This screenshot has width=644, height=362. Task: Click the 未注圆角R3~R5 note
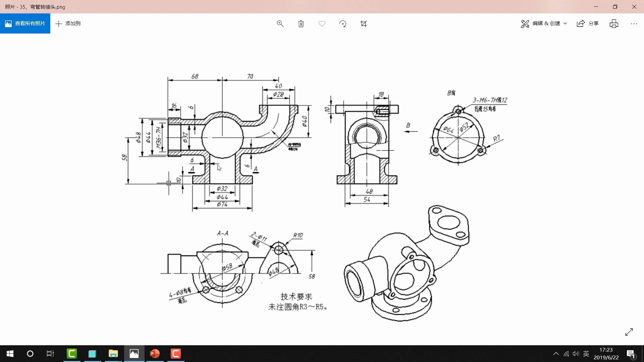pos(298,307)
